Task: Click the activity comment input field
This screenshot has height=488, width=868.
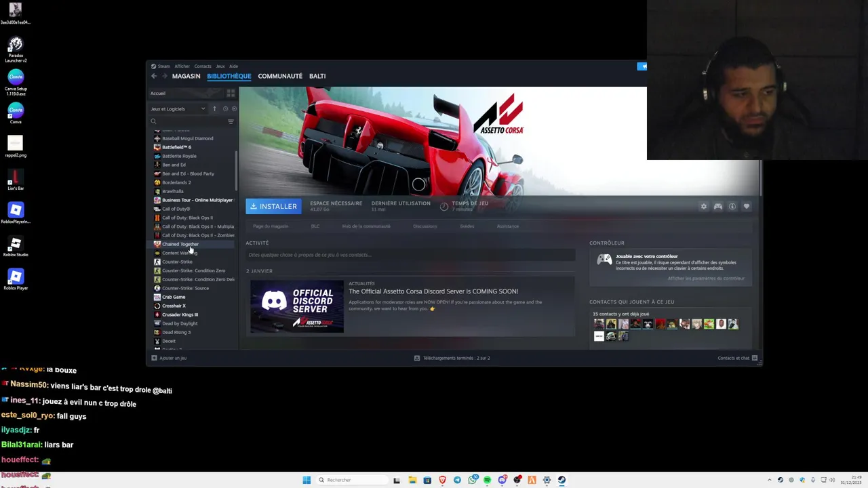Action: 410,255
